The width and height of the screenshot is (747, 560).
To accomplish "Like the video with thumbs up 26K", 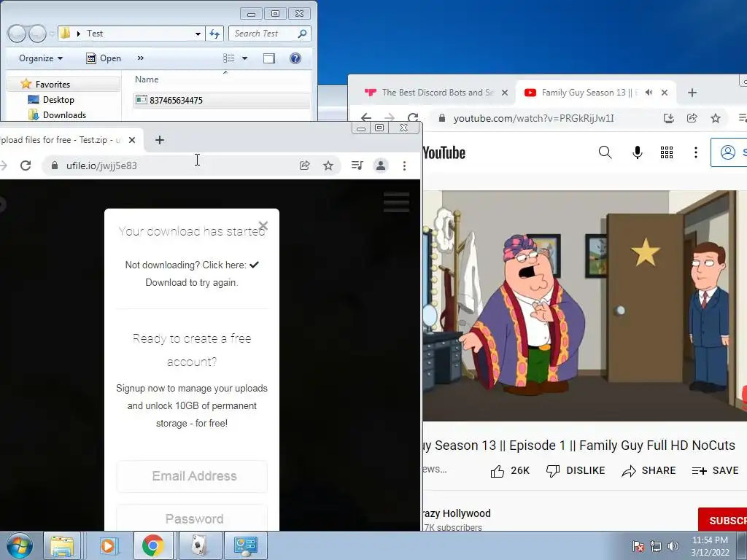I will (x=510, y=470).
